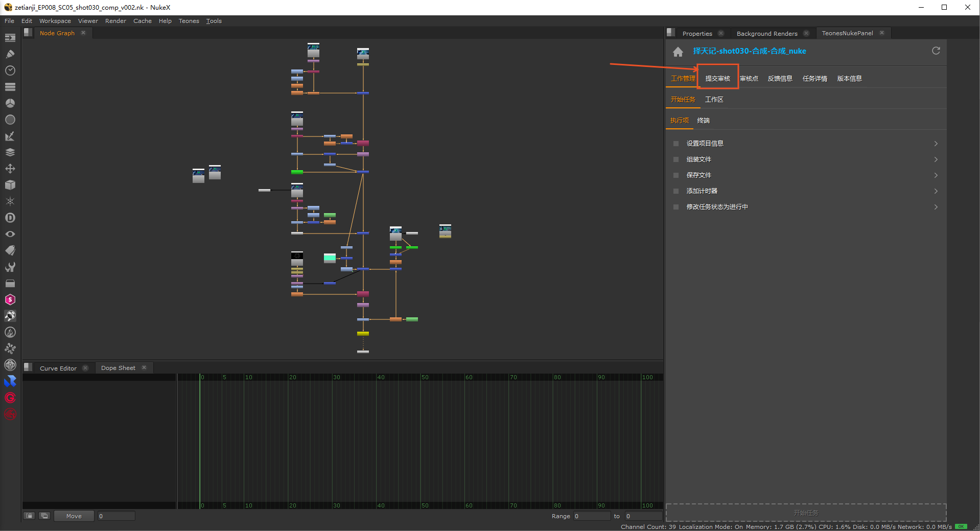The image size is (980, 531).
Task: Expand the 组装文件 row chevron
Action: point(936,159)
